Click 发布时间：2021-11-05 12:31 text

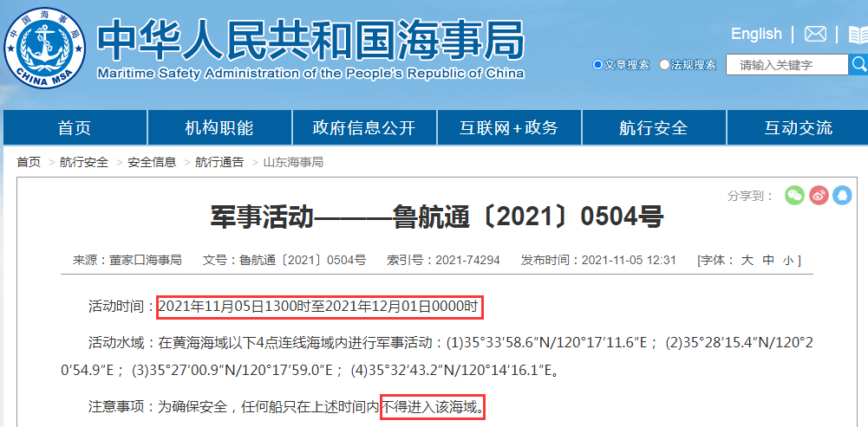pos(598,260)
